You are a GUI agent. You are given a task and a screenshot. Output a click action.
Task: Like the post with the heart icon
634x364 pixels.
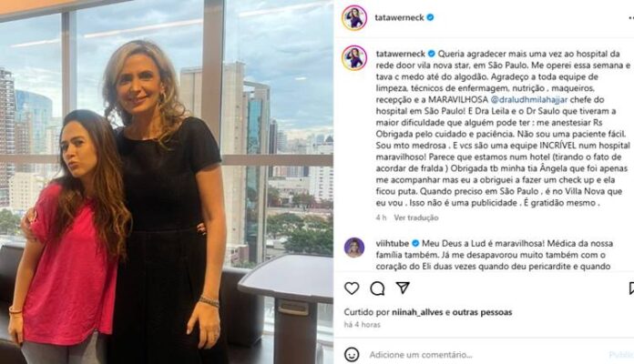point(352,288)
